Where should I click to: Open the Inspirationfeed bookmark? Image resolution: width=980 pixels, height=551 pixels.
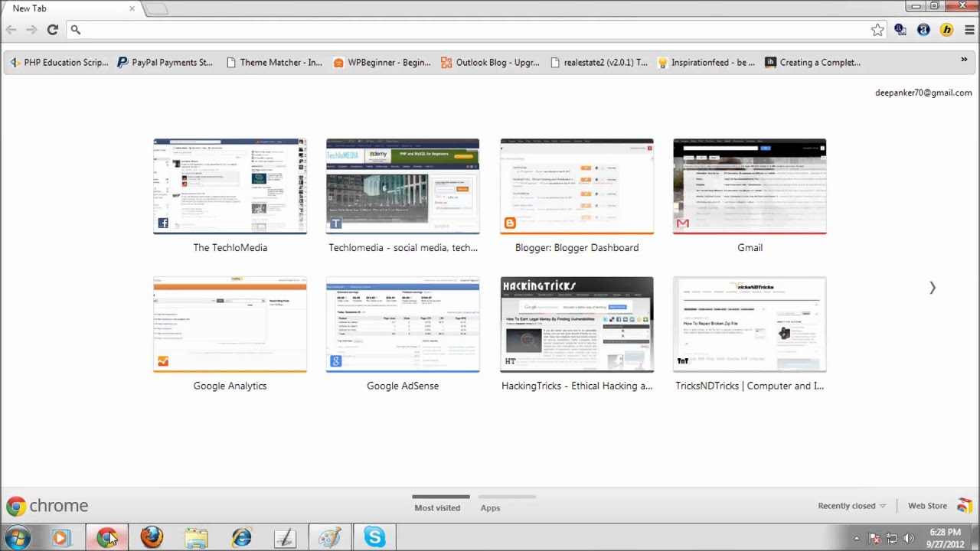click(x=706, y=63)
